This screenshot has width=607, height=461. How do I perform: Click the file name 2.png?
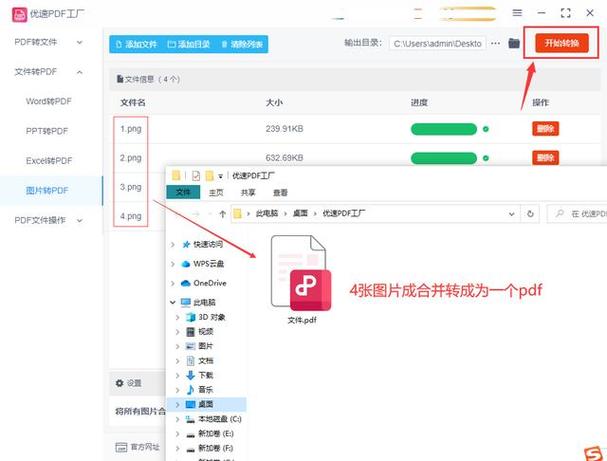(131, 158)
